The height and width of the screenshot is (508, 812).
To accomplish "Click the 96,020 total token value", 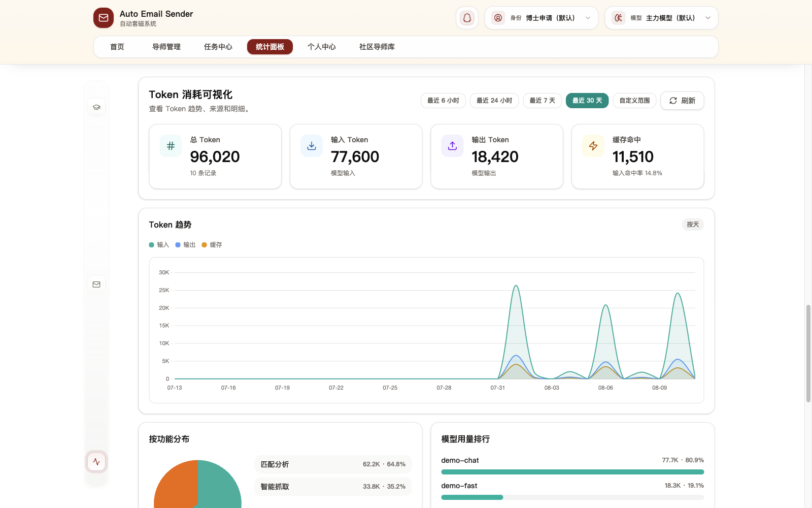I will [215, 156].
